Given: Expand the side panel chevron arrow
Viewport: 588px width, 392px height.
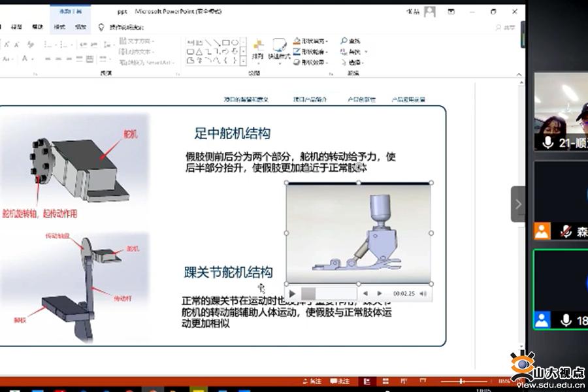Looking at the screenshot, I should coord(518,204).
